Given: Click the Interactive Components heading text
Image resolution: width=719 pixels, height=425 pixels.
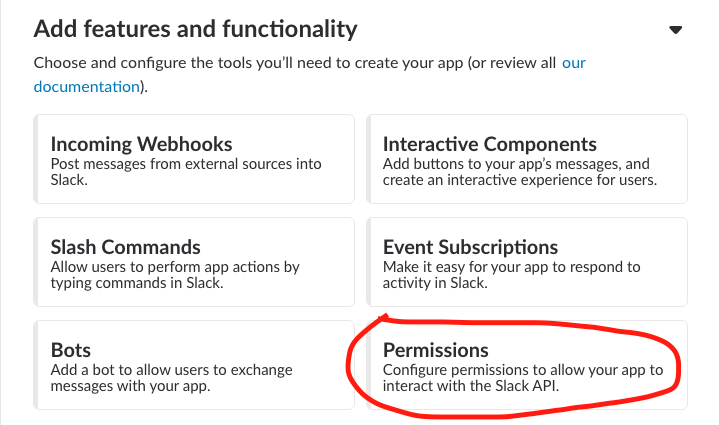Looking at the screenshot, I should tap(490, 144).
